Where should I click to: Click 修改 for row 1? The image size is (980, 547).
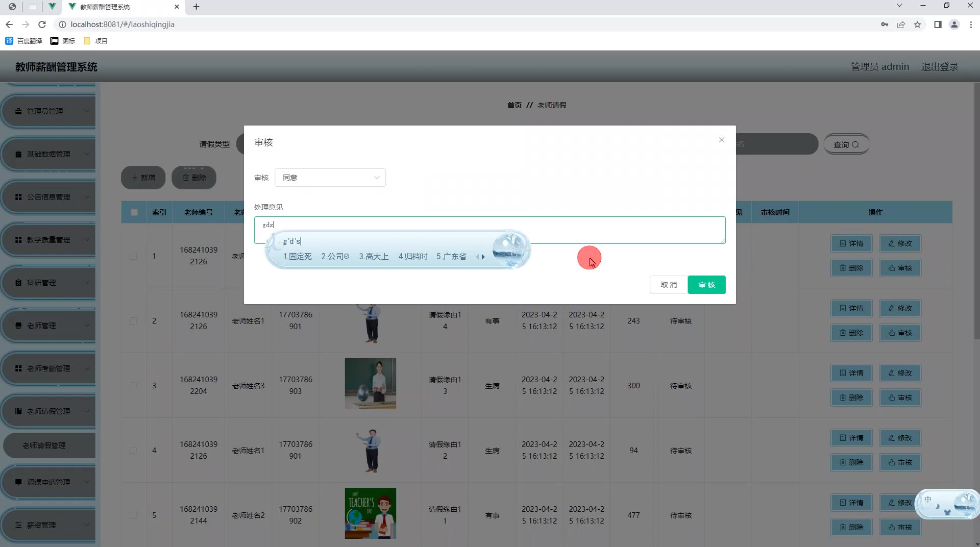[x=900, y=243]
